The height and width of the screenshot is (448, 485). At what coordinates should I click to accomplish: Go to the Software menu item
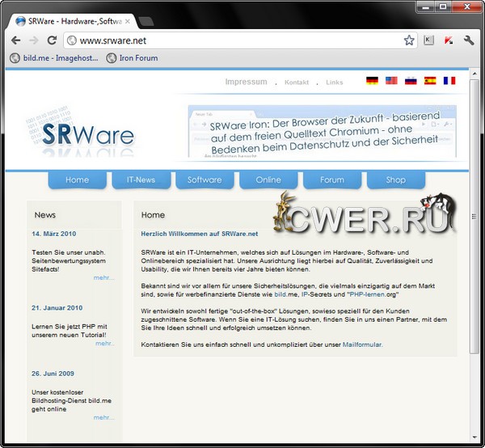coord(205,180)
